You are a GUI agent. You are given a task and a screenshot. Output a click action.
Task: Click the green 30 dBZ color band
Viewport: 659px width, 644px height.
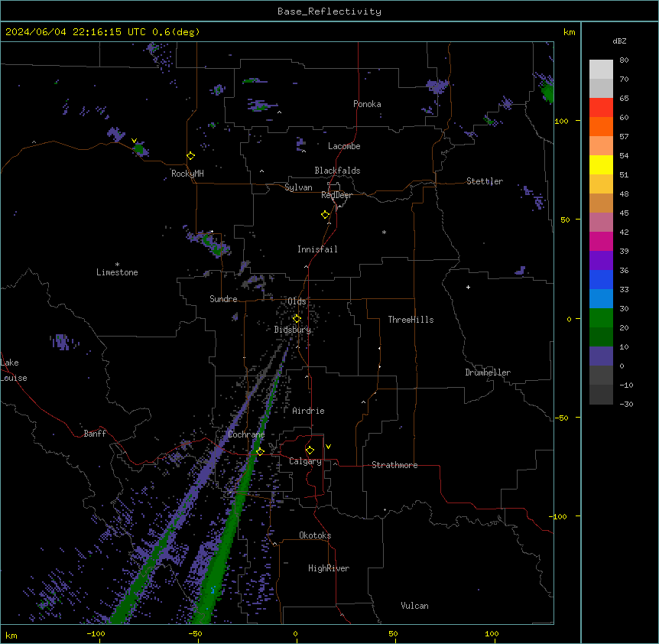click(601, 318)
